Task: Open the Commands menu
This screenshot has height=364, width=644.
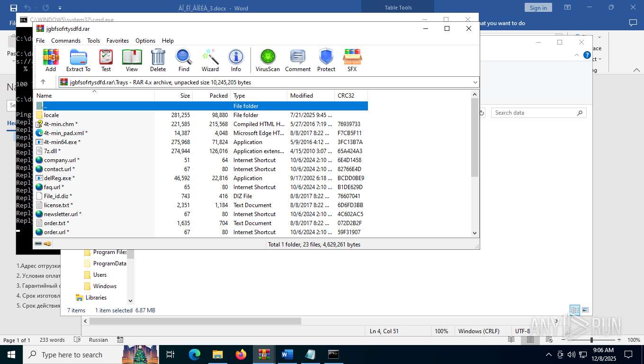Action: 66,41
